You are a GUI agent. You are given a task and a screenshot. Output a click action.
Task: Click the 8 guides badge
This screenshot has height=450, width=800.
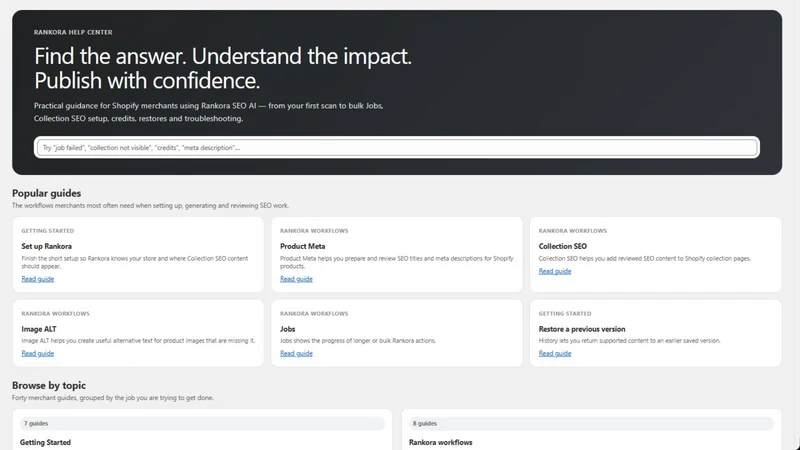pos(591,423)
